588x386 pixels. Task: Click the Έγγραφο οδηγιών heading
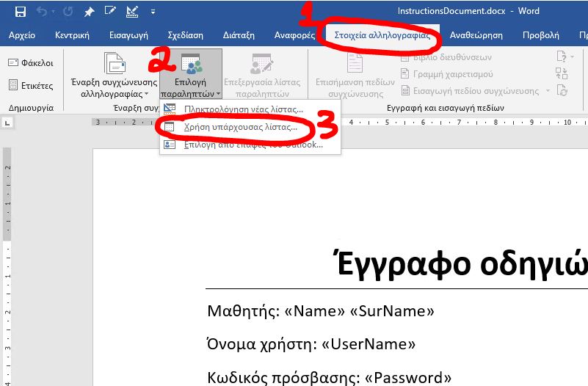pos(460,264)
